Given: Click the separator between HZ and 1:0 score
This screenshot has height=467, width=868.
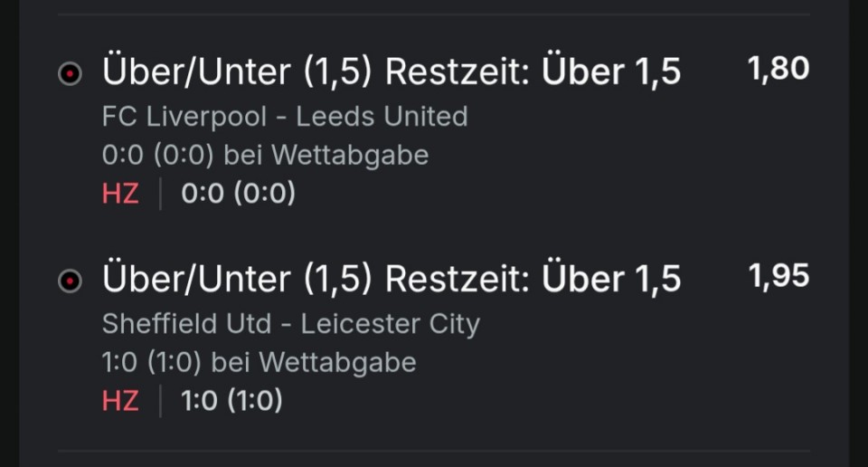Looking at the screenshot, I should point(160,401).
